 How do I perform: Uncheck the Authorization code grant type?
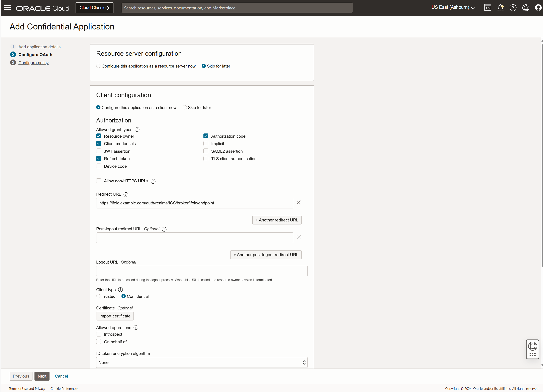tap(206, 136)
